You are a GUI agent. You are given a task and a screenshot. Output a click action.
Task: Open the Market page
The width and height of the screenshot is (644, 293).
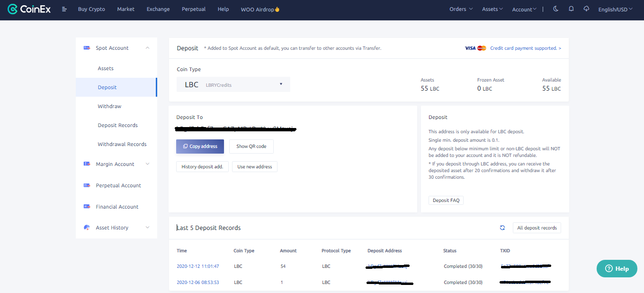[x=126, y=9]
